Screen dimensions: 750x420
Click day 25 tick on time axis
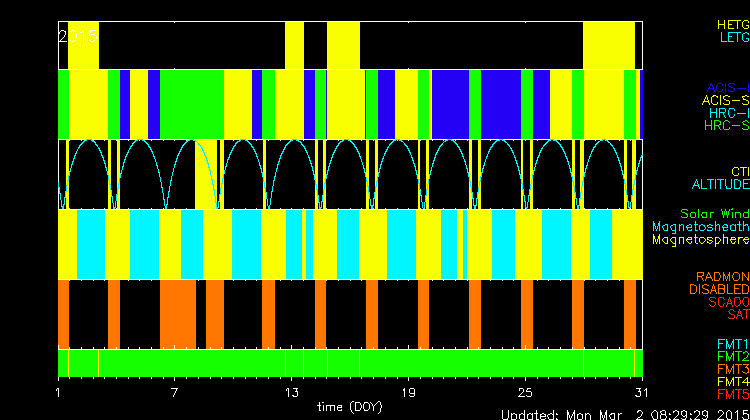point(524,392)
